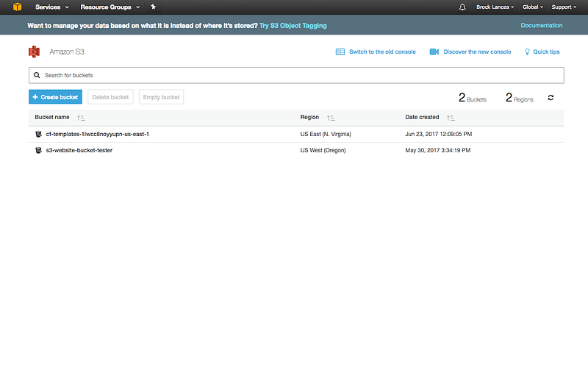Click the Jun 23, 2017 12:09:05 PM date
The width and height of the screenshot is (588, 384).
[x=438, y=134]
